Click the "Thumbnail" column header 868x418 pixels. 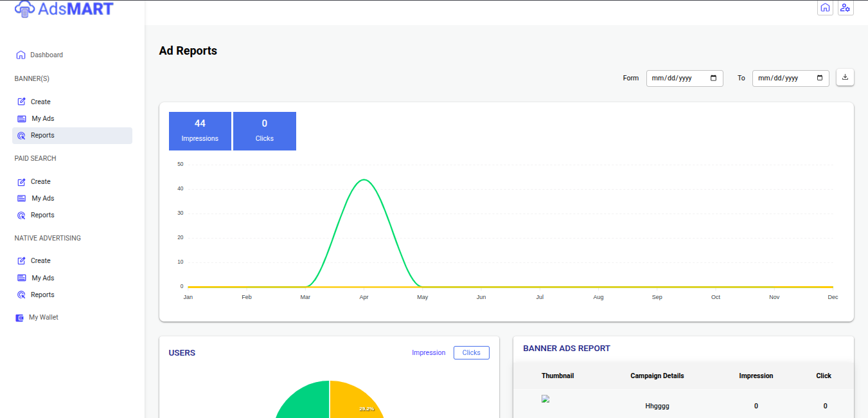[558, 376]
